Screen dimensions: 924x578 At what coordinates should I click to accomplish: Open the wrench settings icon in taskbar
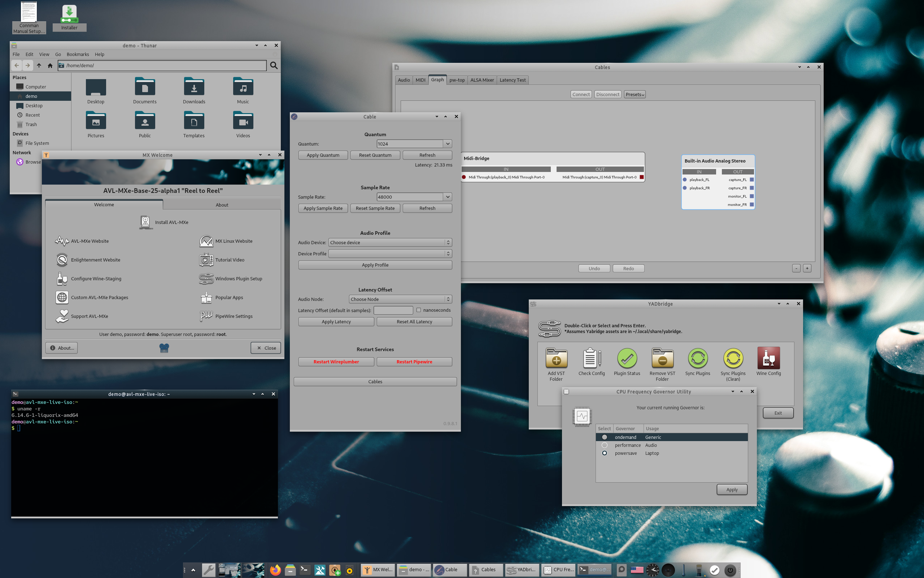pos(209,570)
